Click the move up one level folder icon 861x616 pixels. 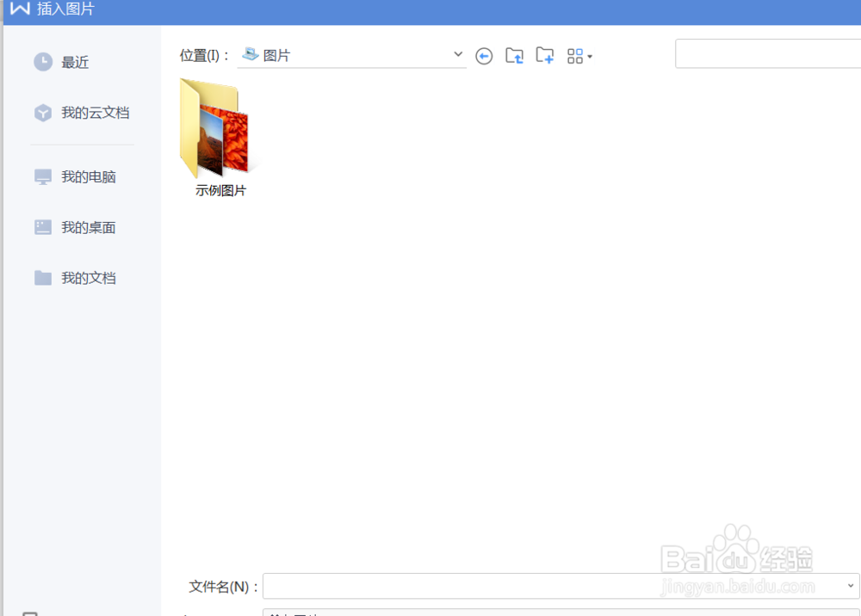point(514,55)
